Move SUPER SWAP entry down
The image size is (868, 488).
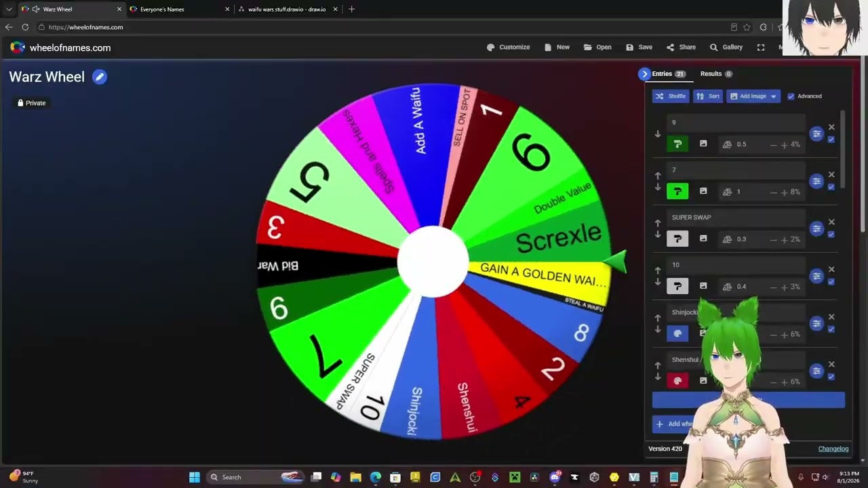[657, 235]
